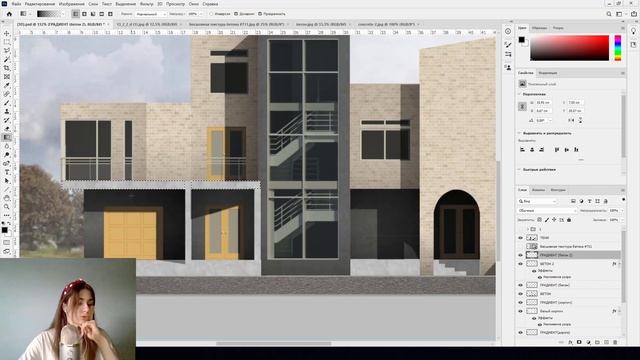Viewport: 640px width, 360px height.
Task: Select the Hand tool
Action: pyautogui.click(x=7, y=198)
